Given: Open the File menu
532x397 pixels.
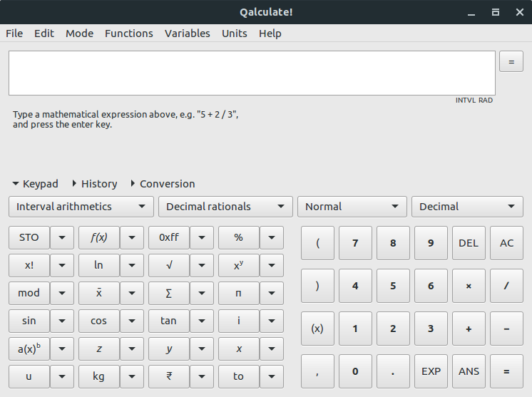Looking at the screenshot, I should click(14, 33).
